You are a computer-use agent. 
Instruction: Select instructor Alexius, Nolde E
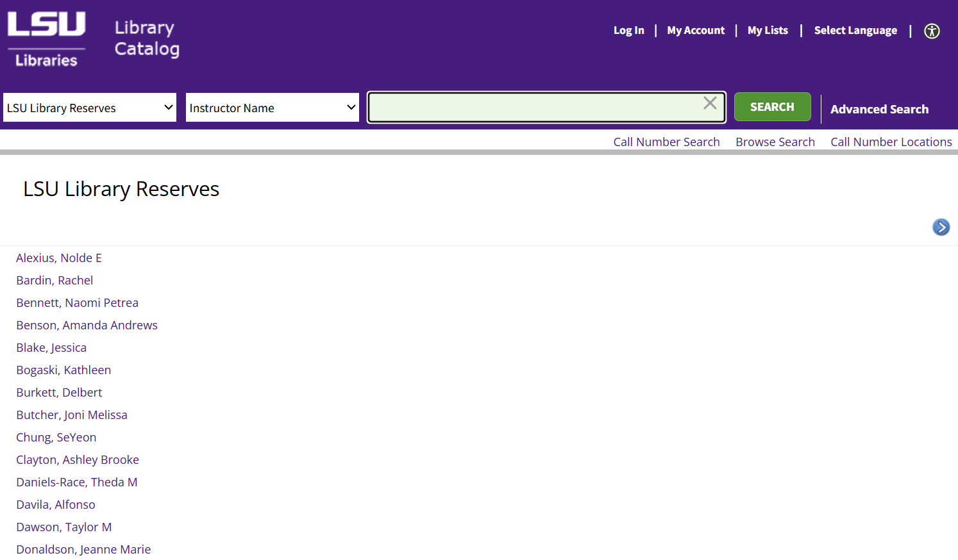click(58, 258)
